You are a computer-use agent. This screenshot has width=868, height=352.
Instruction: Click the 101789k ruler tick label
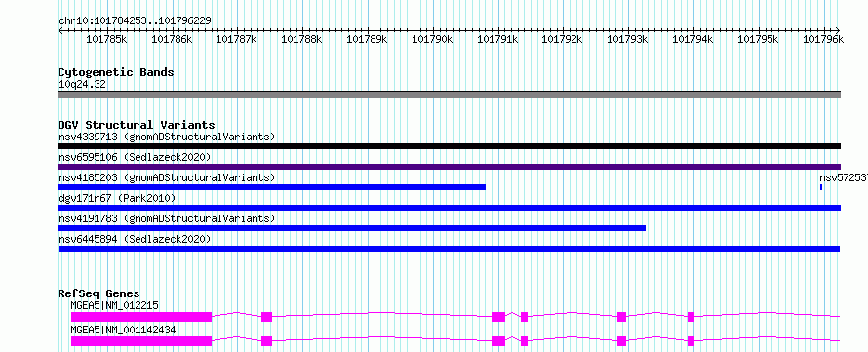(367, 39)
